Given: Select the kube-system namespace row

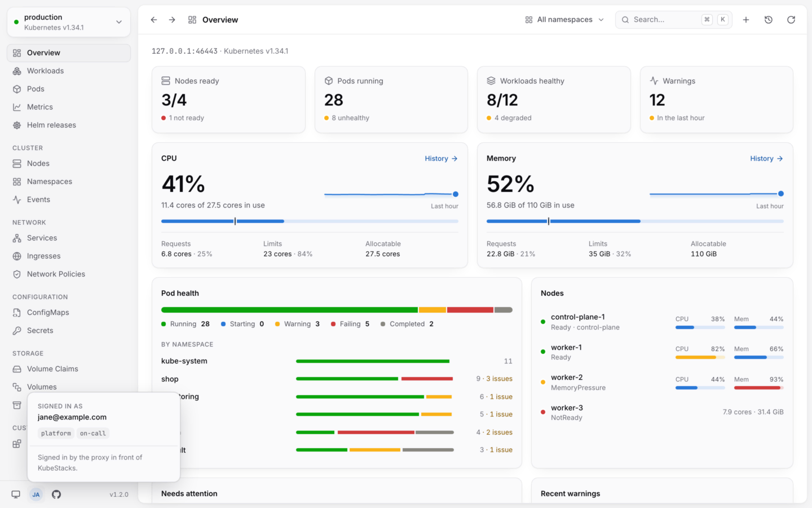Looking at the screenshot, I should [x=337, y=361].
